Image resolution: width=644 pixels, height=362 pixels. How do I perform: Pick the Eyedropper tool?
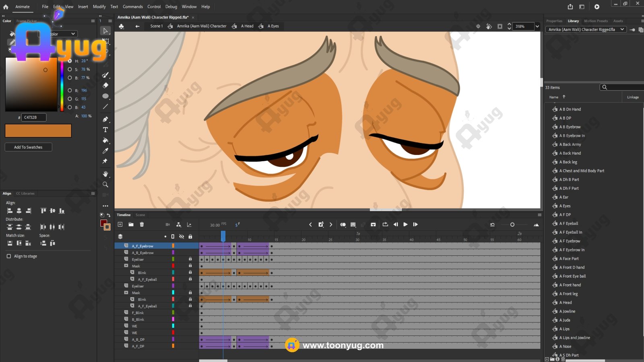[105, 151]
